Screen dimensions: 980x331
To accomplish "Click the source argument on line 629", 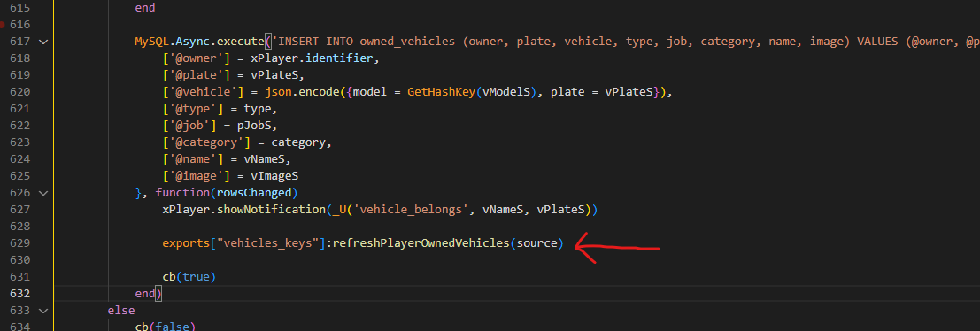I will tap(536, 243).
